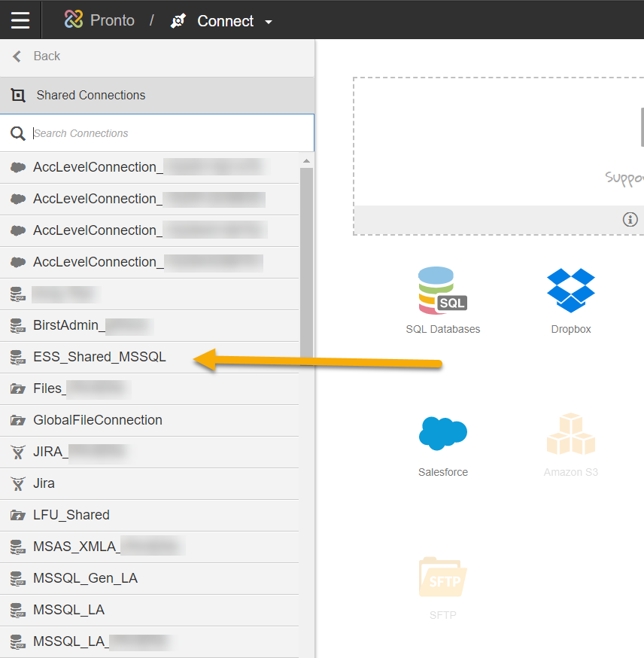Image resolution: width=644 pixels, height=658 pixels.
Task: Click the Shared Connections header
Action: 90,96
